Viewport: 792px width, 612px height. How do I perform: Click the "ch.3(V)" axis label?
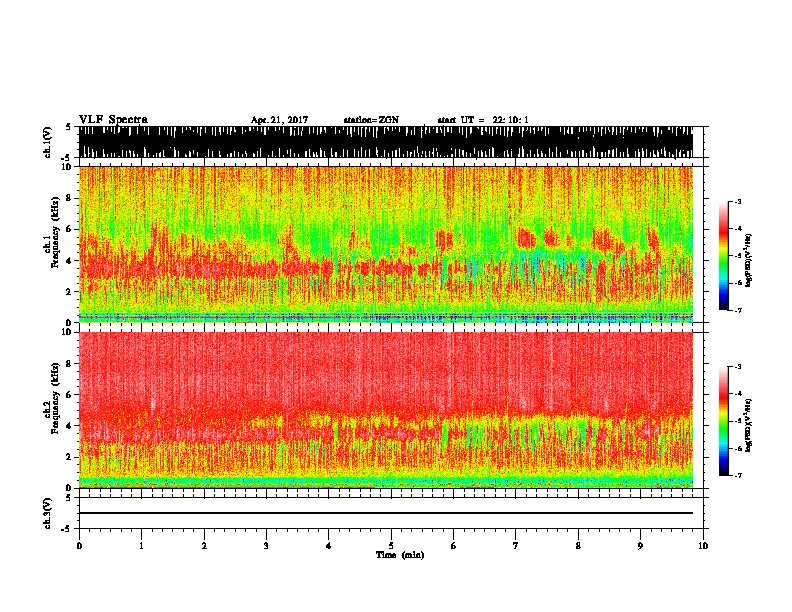48,513
